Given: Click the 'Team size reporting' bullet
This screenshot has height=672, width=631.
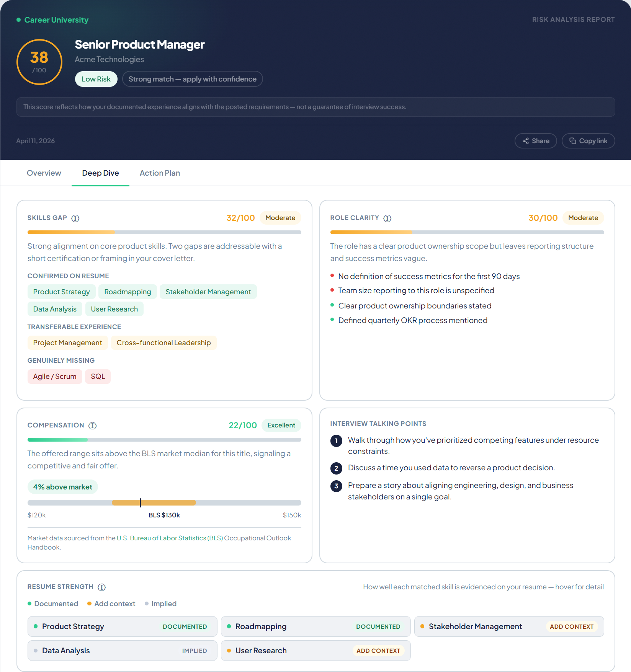Looking at the screenshot, I should click(412, 290).
